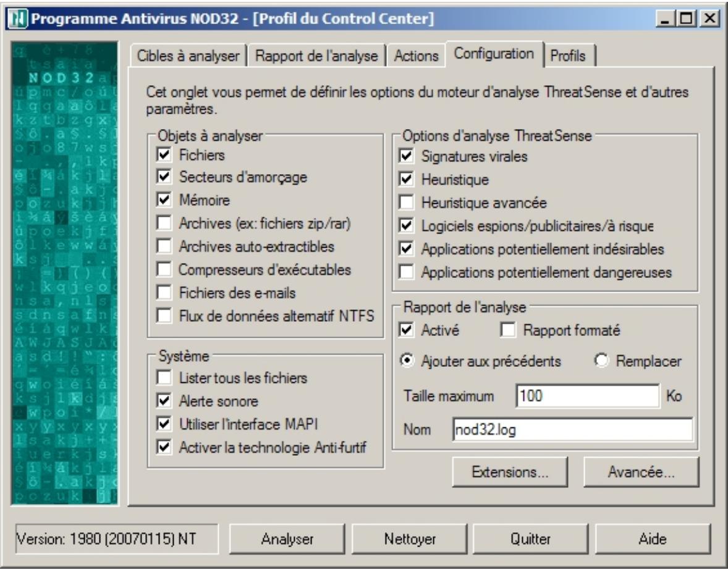Image resolution: width=728 pixels, height=570 pixels.
Task: Toggle Utiliser l'interface MAPI checkbox
Action: [x=164, y=424]
